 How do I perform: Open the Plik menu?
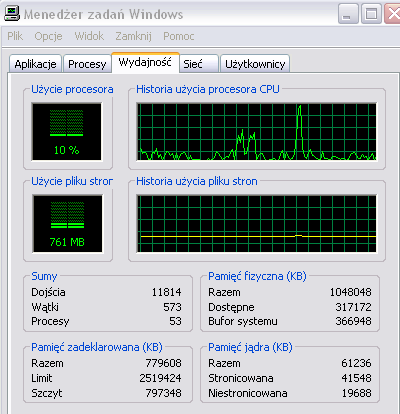click(15, 36)
